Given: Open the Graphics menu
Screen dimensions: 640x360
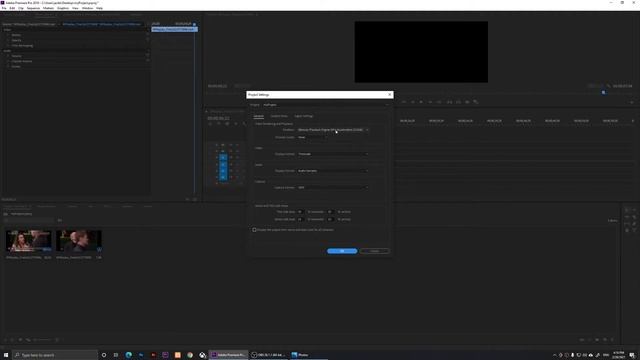Looking at the screenshot, I should tap(63, 8).
